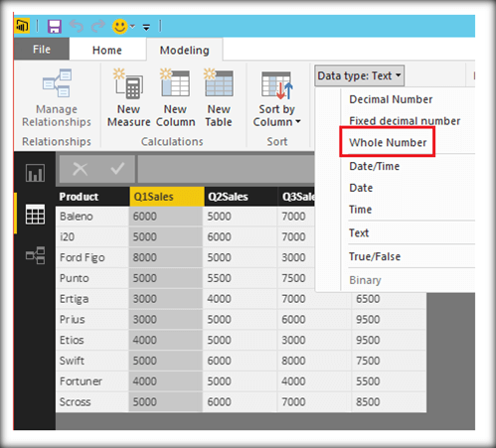The height and width of the screenshot is (448, 496).
Task: Click the Ertiga product cell
Action: pos(92,299)
